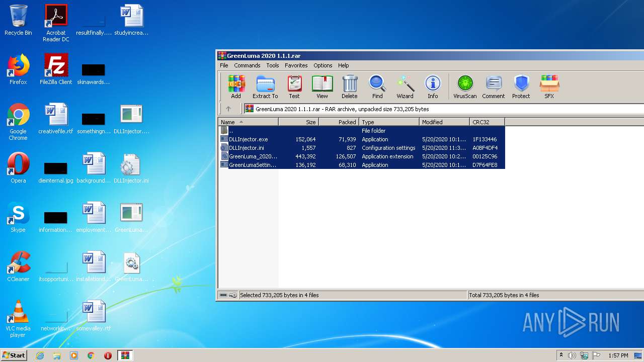Select somevalley.rtf on the desktop
Image resolution: width=644 pixels, height=362 pixels.
coord(94,316)
